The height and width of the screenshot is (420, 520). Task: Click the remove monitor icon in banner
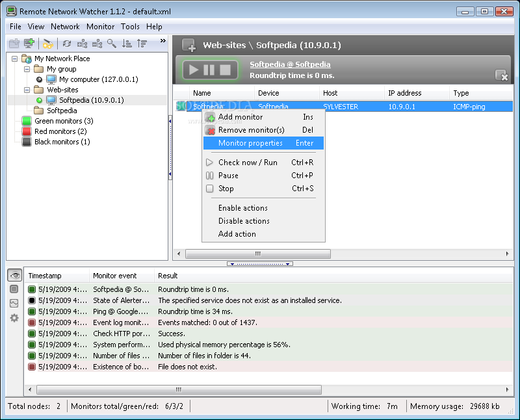(501, 75)
